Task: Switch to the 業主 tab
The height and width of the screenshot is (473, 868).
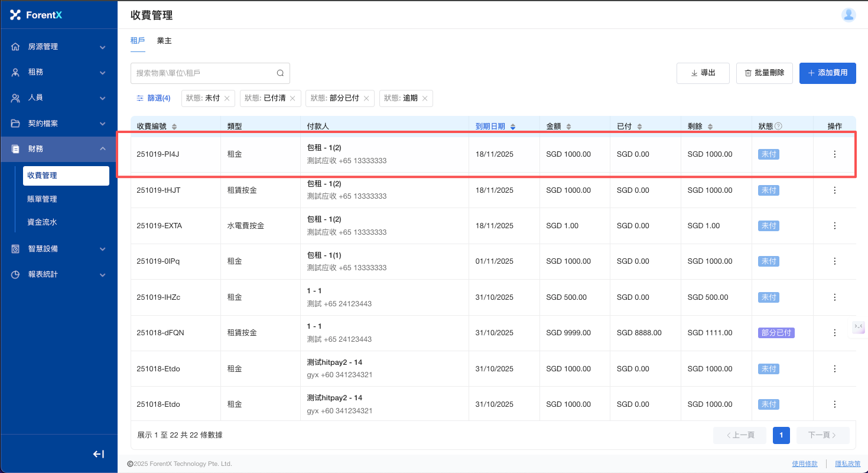Action: pos(164,41)
